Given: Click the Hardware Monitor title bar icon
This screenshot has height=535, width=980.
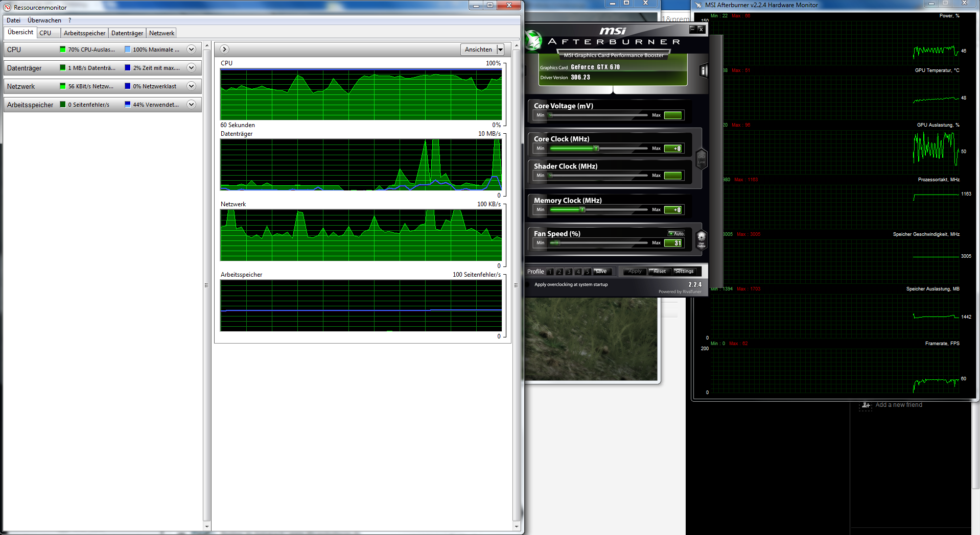Looking at the screenshot, I should [x=698, y=5].
